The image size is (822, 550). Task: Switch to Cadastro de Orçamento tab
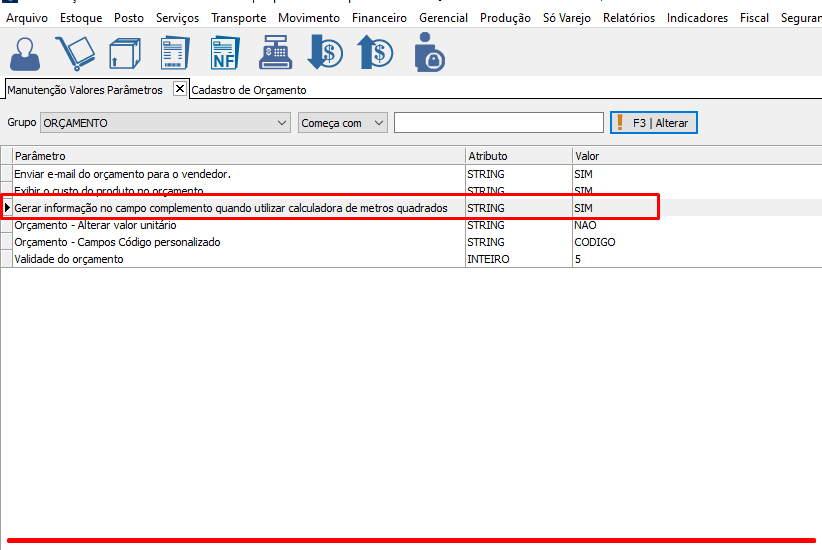[249, 90]
